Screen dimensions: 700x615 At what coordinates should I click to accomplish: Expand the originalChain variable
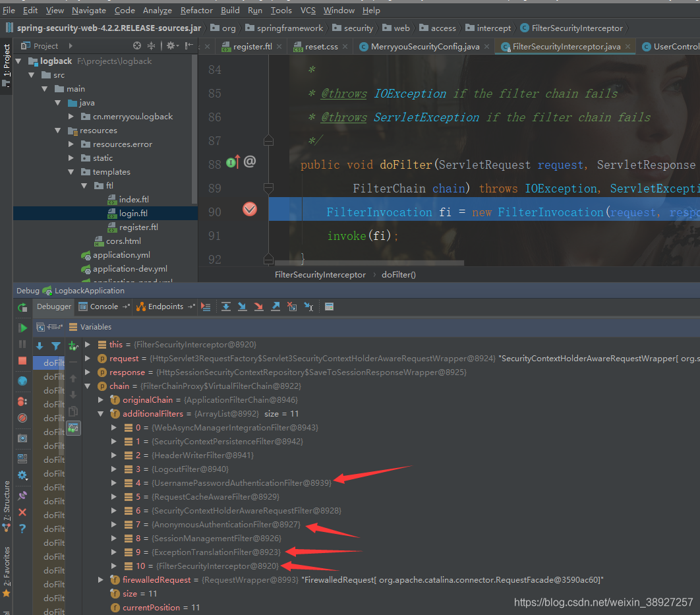click(101, 400)
